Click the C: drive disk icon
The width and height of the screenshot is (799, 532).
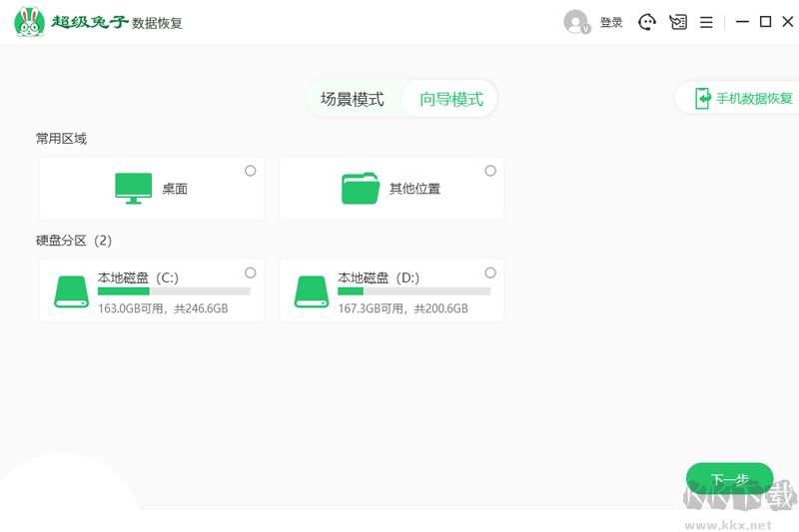click(71, 290)
